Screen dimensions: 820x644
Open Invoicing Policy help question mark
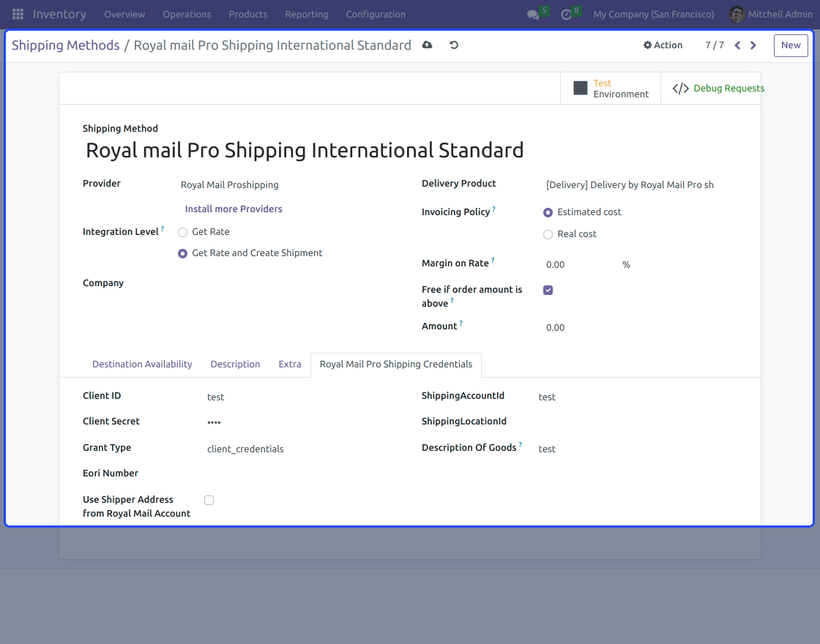point(493,209)
